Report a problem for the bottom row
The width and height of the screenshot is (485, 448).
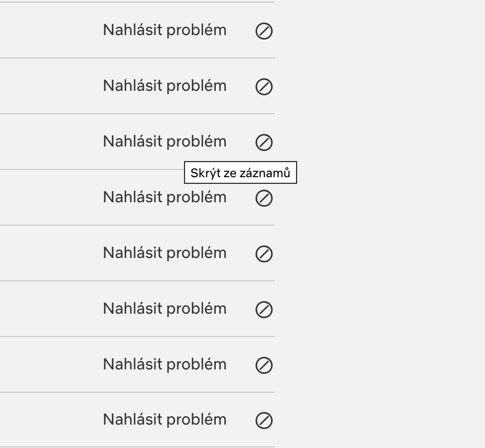coord(164,420)
